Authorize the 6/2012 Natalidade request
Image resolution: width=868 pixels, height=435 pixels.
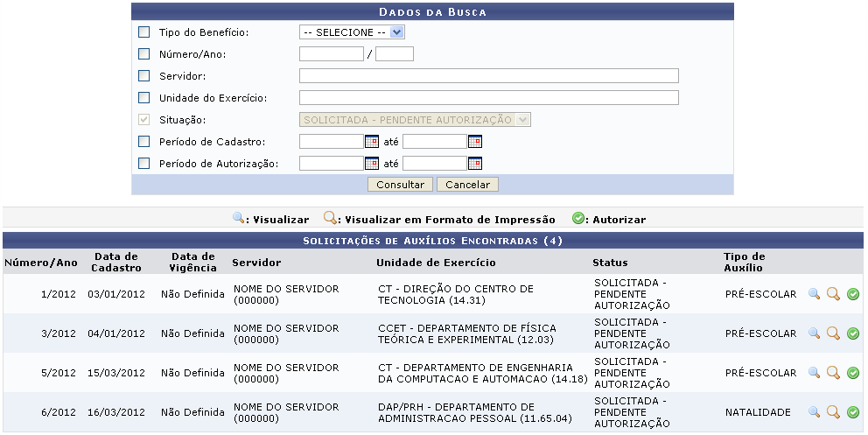[853, 412]
